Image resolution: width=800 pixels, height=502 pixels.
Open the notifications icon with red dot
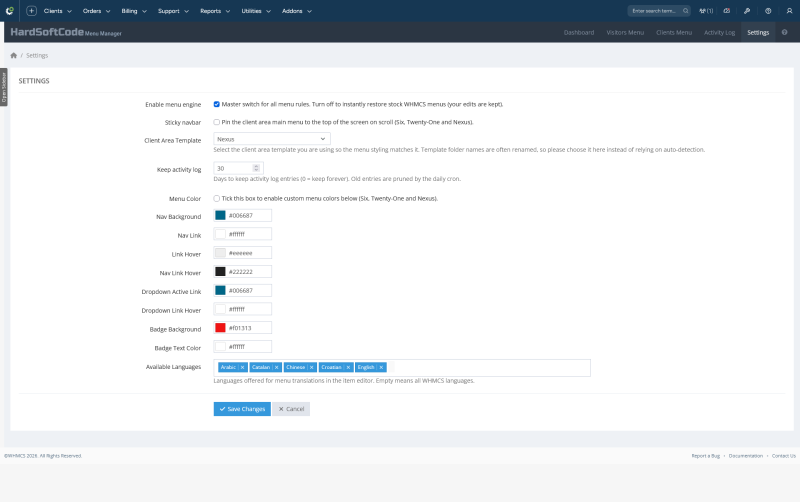pos(727,11)
